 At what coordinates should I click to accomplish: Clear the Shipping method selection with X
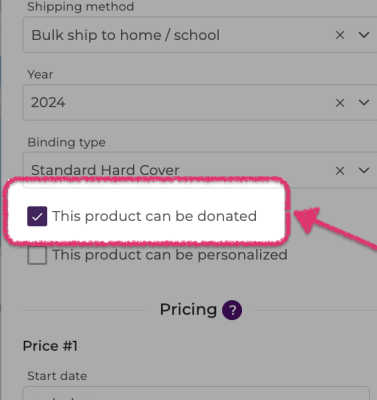[x=340, y=35]
